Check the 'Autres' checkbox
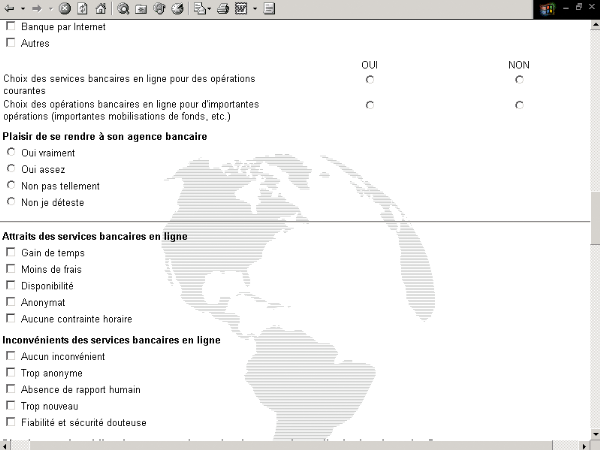The image size is (600, 450). 11,42
